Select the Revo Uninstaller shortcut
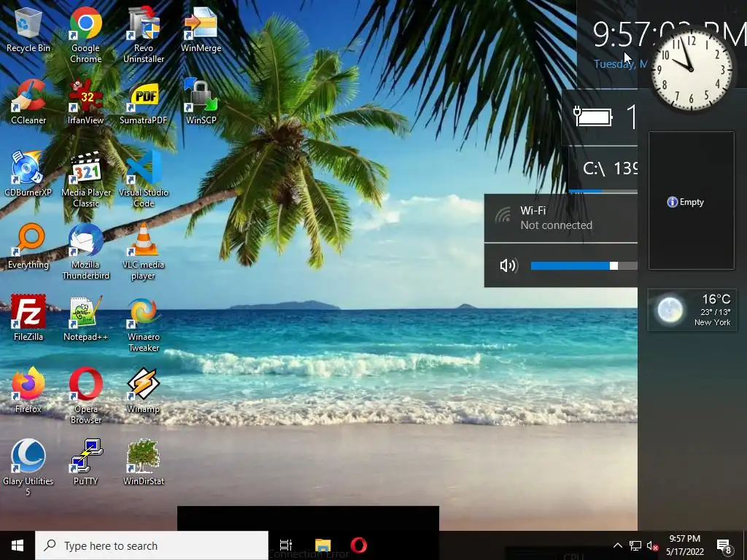 (144, 35)
